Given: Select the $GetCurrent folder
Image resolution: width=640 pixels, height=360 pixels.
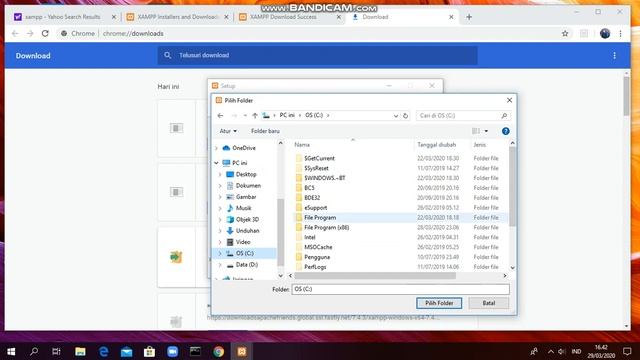Looking at the screenshot, I should [x=319, y=158].
